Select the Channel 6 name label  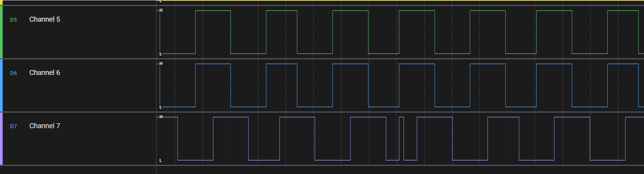click(44, 72)
